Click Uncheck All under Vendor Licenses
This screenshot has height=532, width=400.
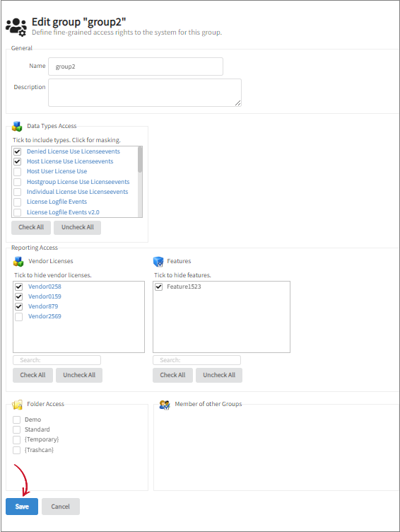(x=79, y=375)
